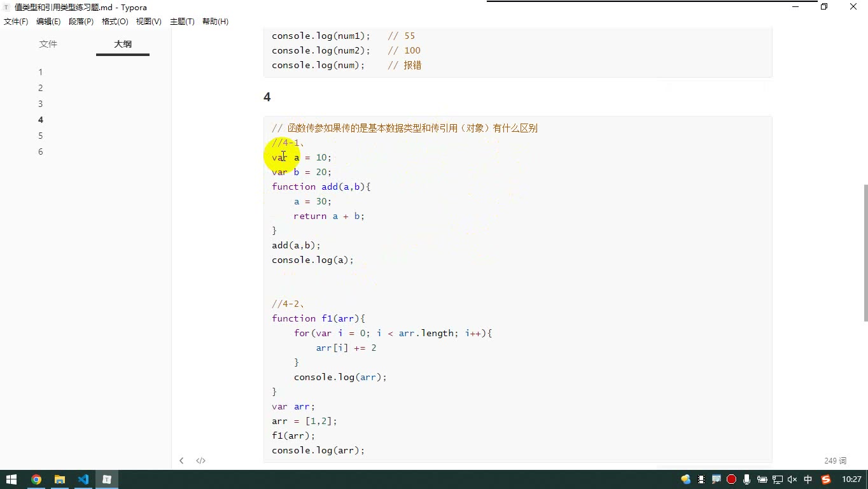The image size is (868, 489).
Task: Switch to the 大纲 outline tab
Action: tap(123, 44)
